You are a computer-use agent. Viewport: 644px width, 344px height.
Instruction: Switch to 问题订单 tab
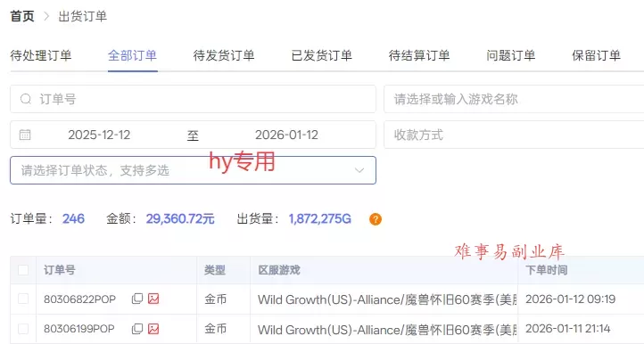click(511, 55)
